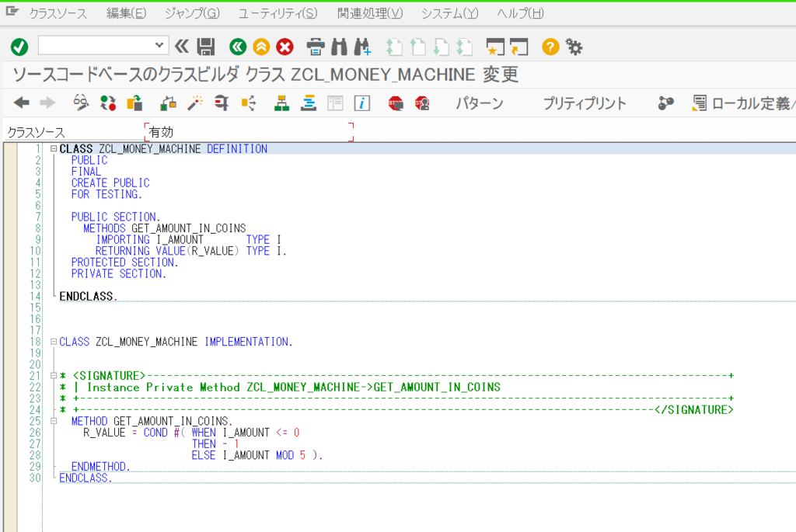Switch Active/Inactive version icon
The image size is (796, 532).
pyautogui.click(x=107, y=103)
